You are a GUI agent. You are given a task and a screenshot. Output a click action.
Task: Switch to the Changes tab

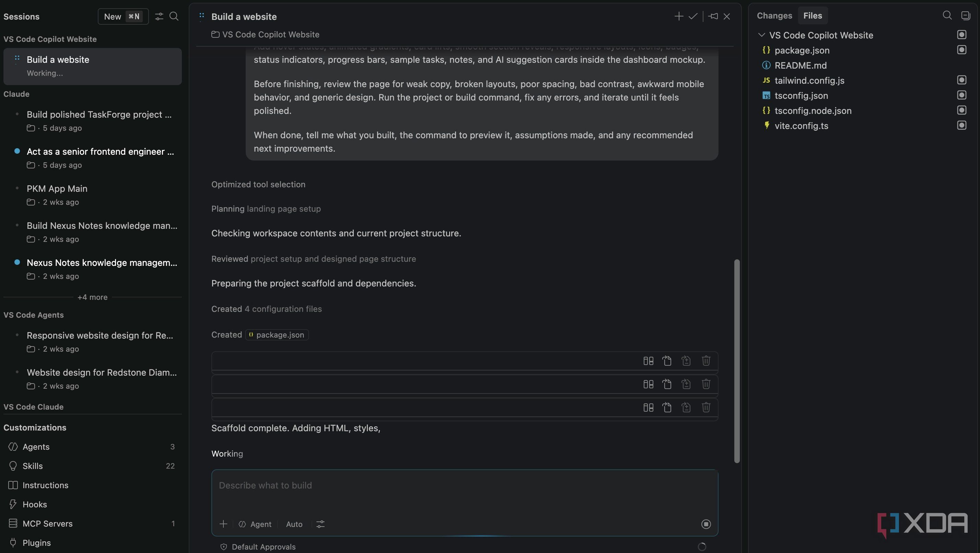click(774, 15)
